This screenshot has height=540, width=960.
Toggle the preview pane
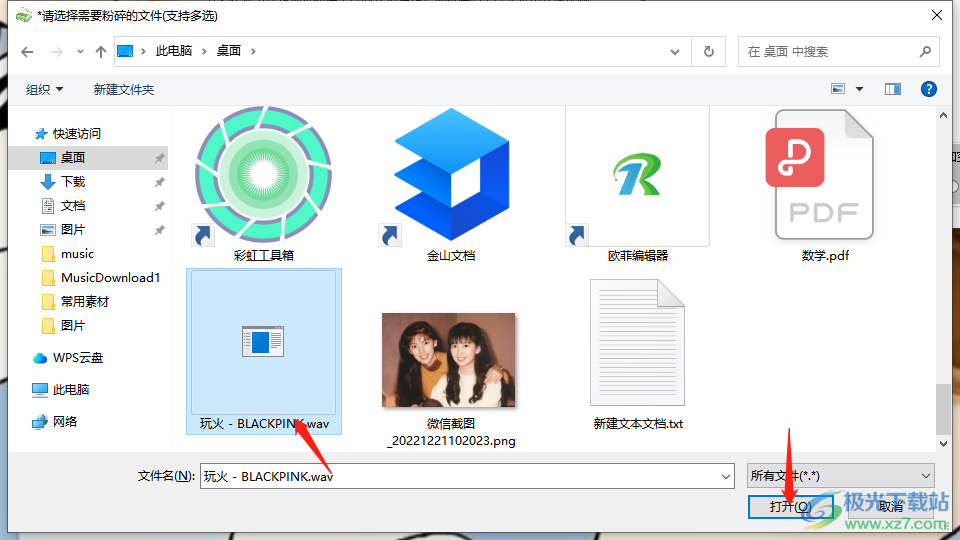tap(893, 89)
